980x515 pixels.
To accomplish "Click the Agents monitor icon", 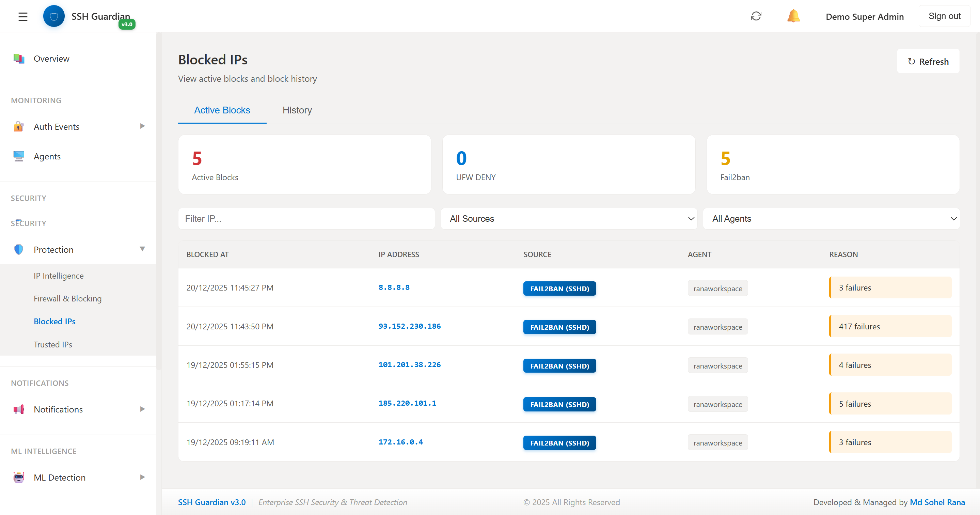I will click(x=19, y=156).
